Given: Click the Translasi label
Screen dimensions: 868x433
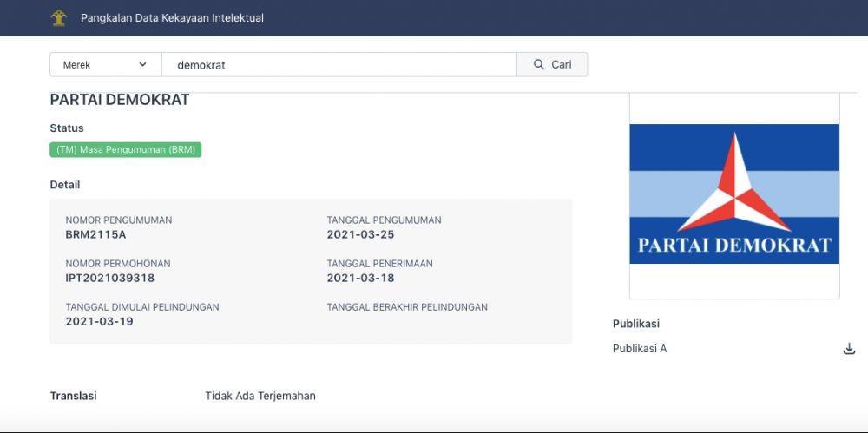Looking at the screenshot, I should [x=73, y=396].
